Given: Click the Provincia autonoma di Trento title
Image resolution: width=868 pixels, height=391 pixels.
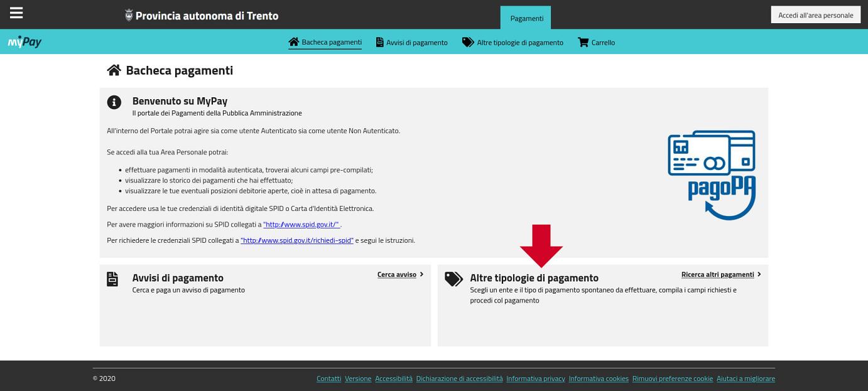Looking at the screenshot, I should (x=207, y=16).
